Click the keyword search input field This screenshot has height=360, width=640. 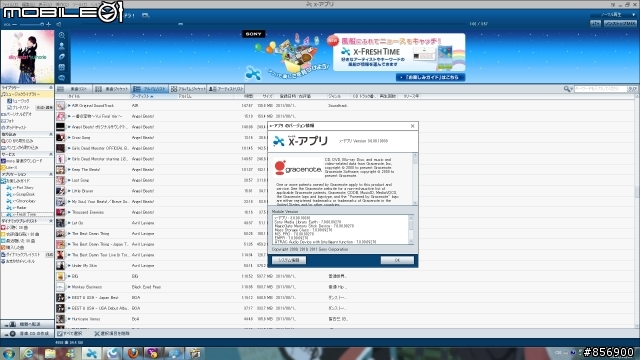600,89
